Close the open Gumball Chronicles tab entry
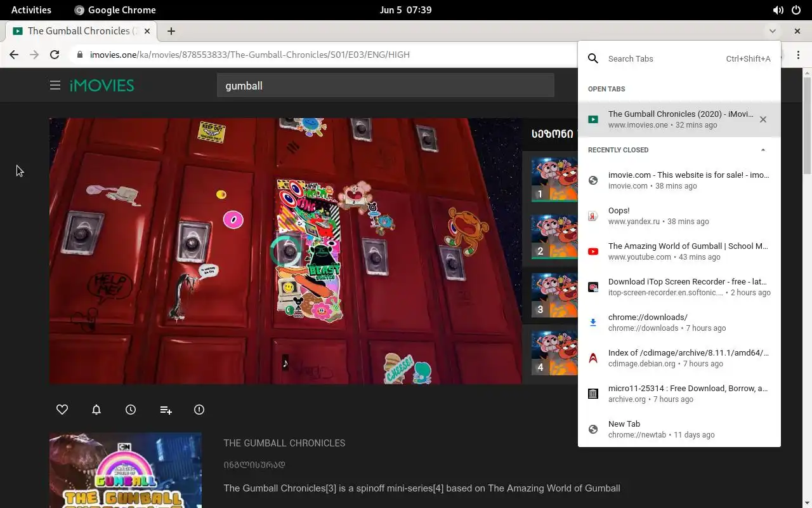 tap(763, 119)
